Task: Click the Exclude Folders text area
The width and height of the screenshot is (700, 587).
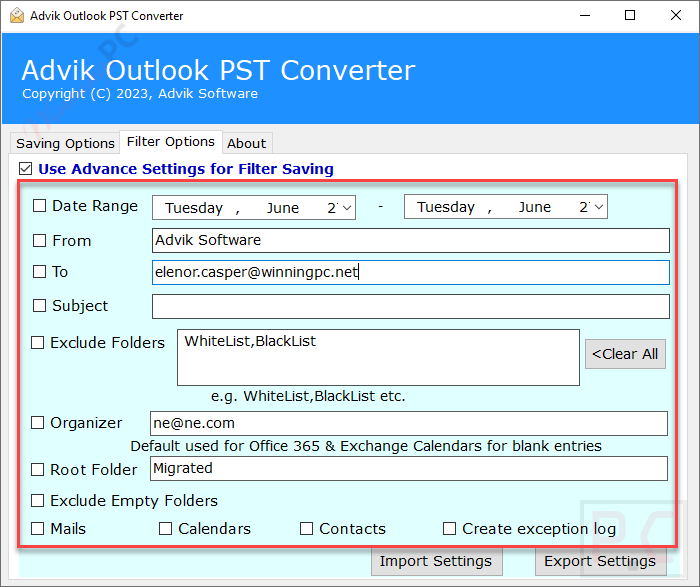Action: 378,358
